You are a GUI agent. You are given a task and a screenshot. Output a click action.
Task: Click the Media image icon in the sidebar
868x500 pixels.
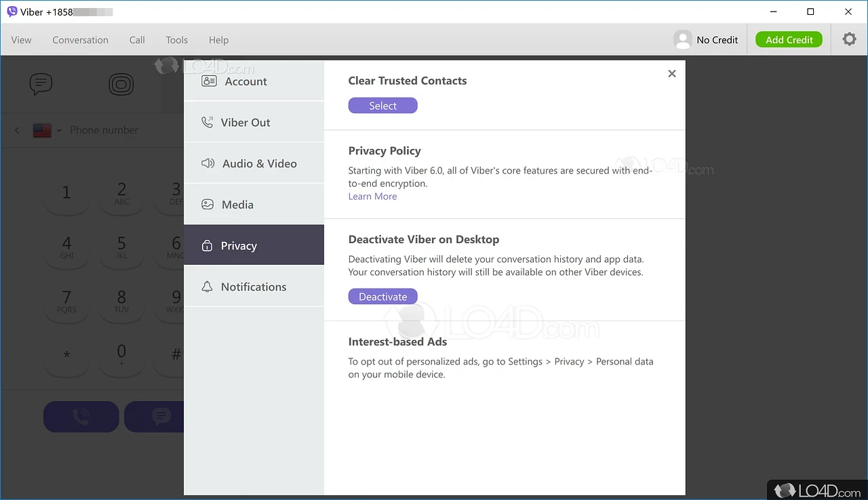point(208,205)
